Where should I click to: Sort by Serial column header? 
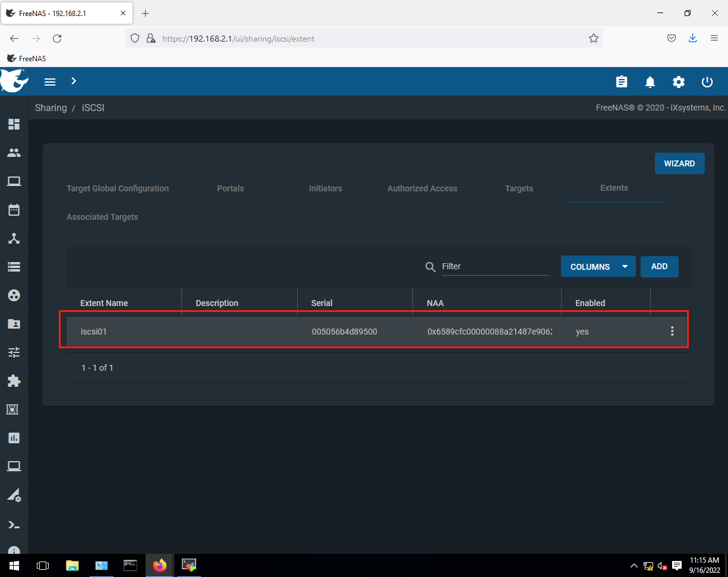pos(322,303)
